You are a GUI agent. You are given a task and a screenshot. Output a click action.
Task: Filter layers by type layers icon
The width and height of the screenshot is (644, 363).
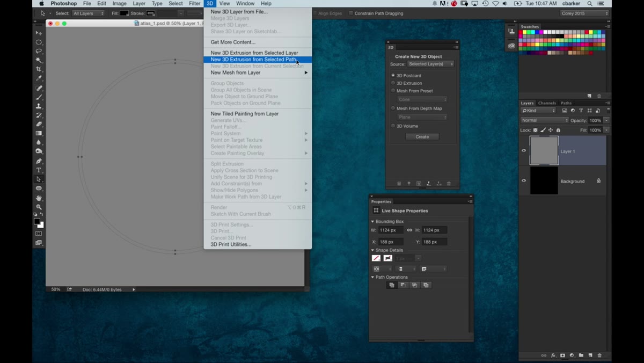coord(581,111)
